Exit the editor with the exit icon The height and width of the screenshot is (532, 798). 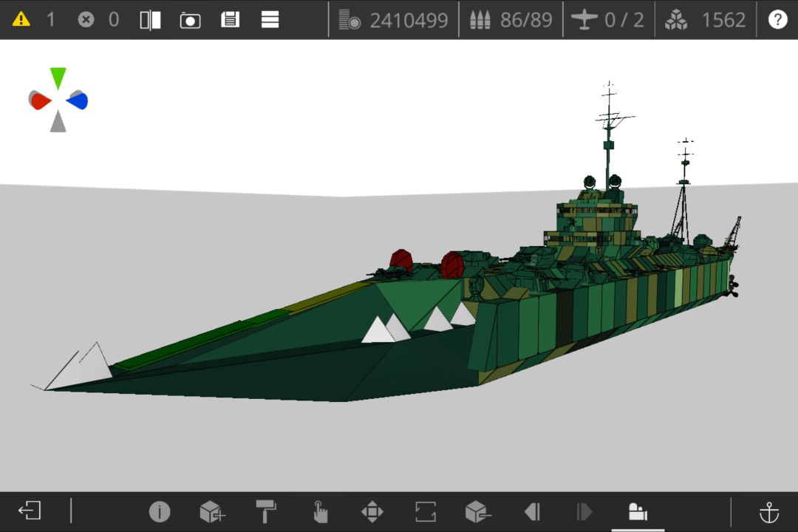coord(30,511)
